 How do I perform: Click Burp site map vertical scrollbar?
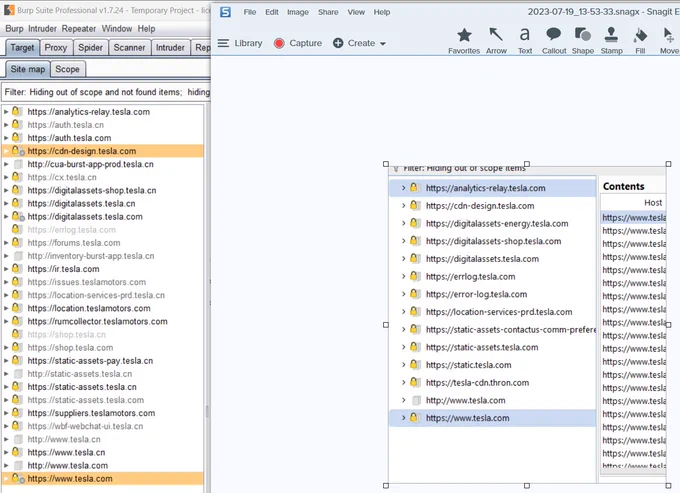coord(207,412)
